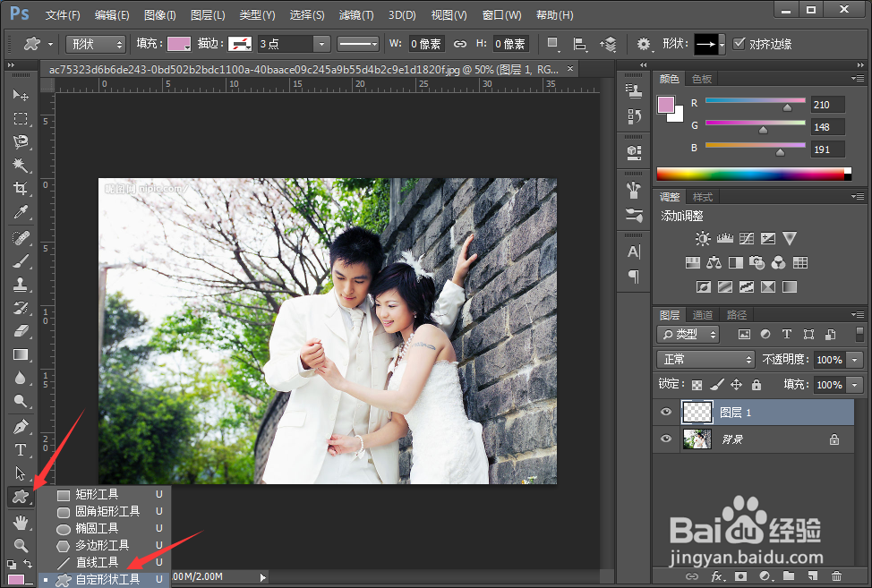Switch to the 样式 tab
Viewport: 872px width, 588px height.
[703, 197]
